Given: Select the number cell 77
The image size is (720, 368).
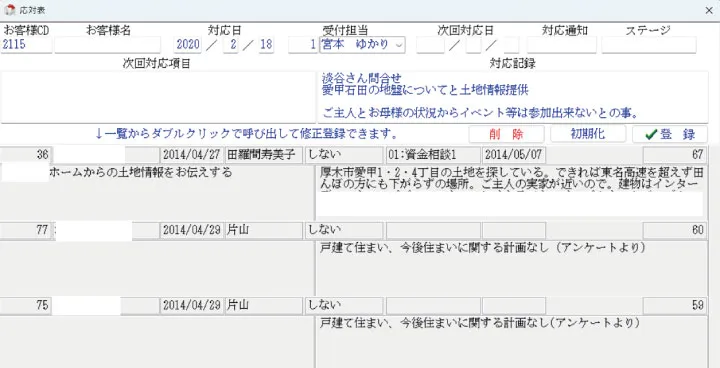Looking at the screenshot, I should click(x=26, y=231).
